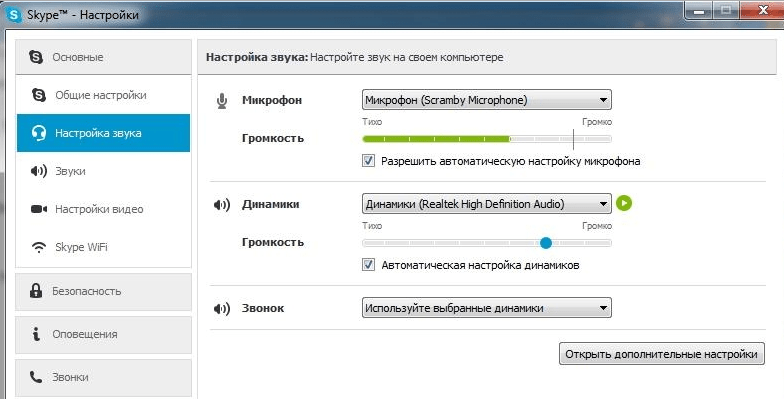Click the padlock icon for Безопасность

(x=36, y=290)
